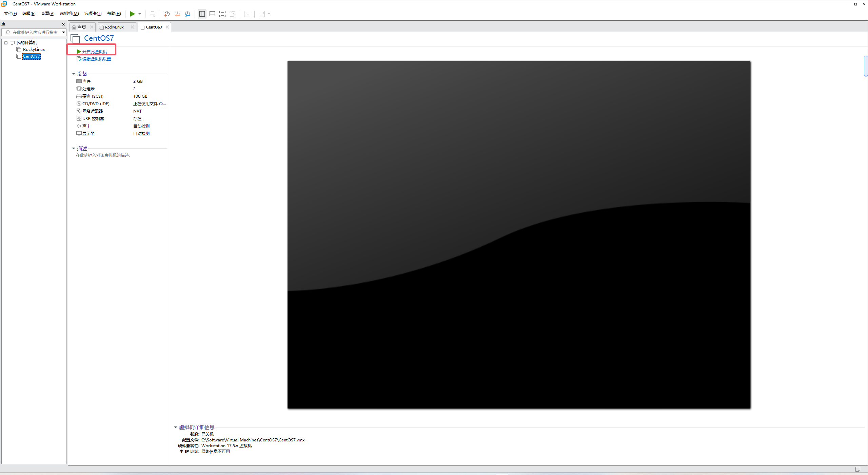
Task: Click the send Ctrl+Alt+Del toolbar icon
Action: click(x=153, y=14)
